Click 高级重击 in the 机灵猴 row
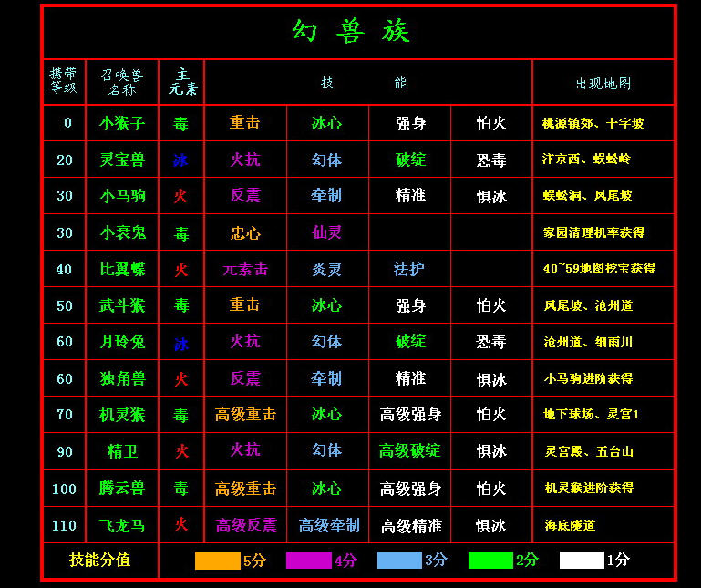Image resolution: width=701 pixels, height=588 pixels. pyautogui.click(x=245, y=414)
